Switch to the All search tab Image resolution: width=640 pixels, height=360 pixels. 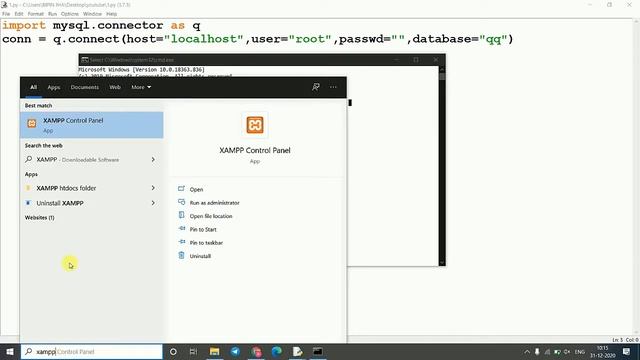[33, 87]
